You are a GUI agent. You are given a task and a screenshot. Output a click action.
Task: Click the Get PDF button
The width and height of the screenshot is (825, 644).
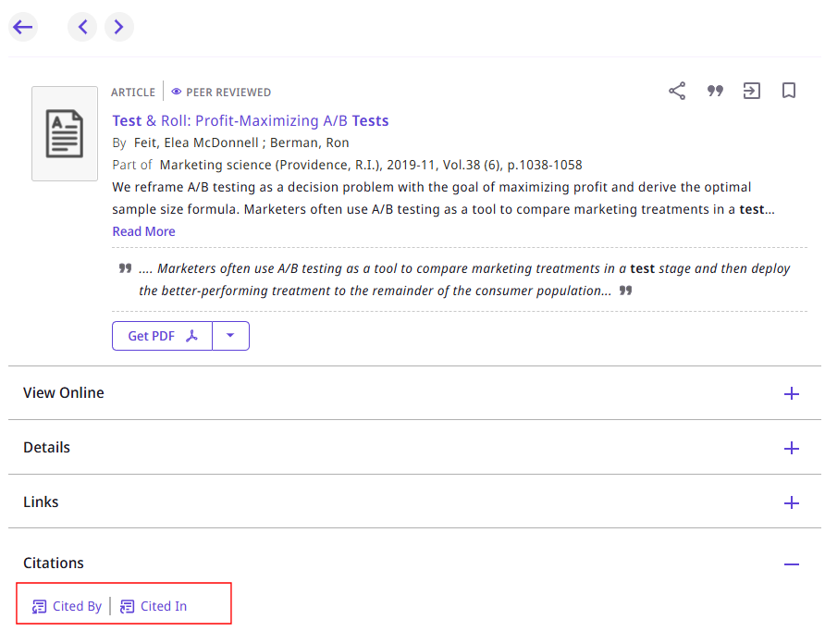(163, 336)
